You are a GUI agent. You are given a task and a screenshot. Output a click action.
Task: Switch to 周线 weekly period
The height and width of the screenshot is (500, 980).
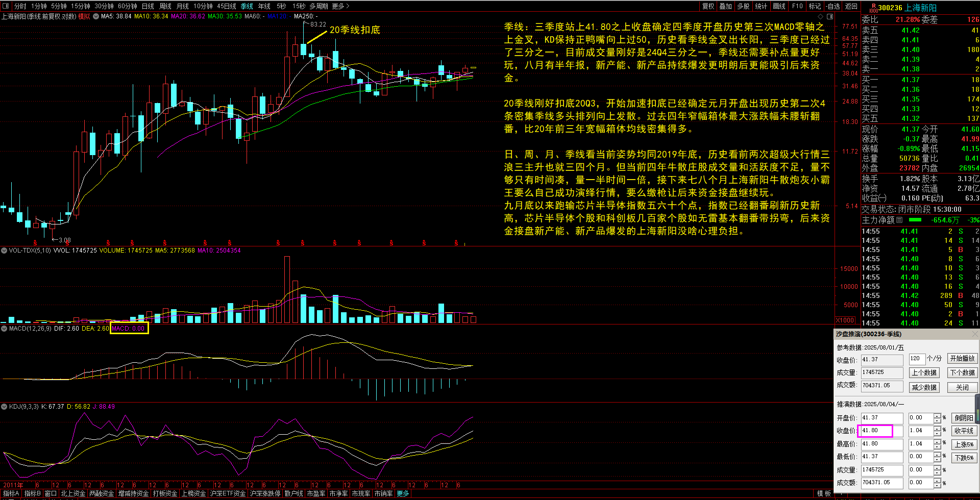pos(165,6)
